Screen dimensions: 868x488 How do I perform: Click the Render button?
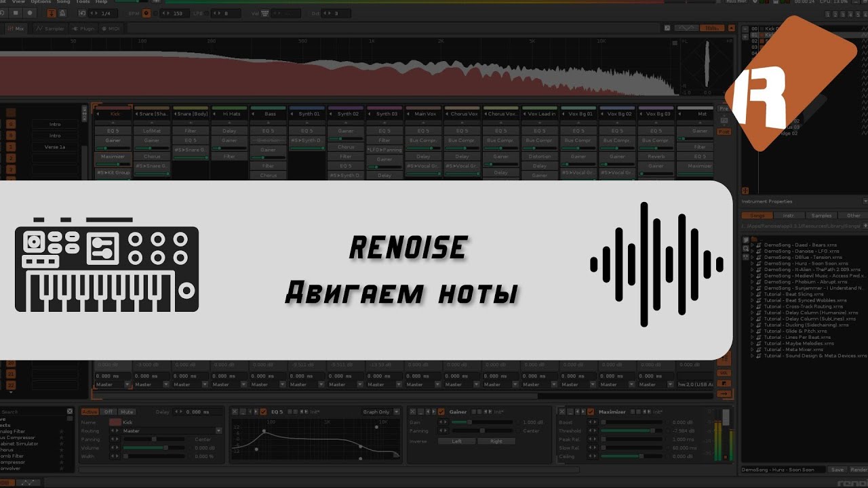[x=859, y=469]
